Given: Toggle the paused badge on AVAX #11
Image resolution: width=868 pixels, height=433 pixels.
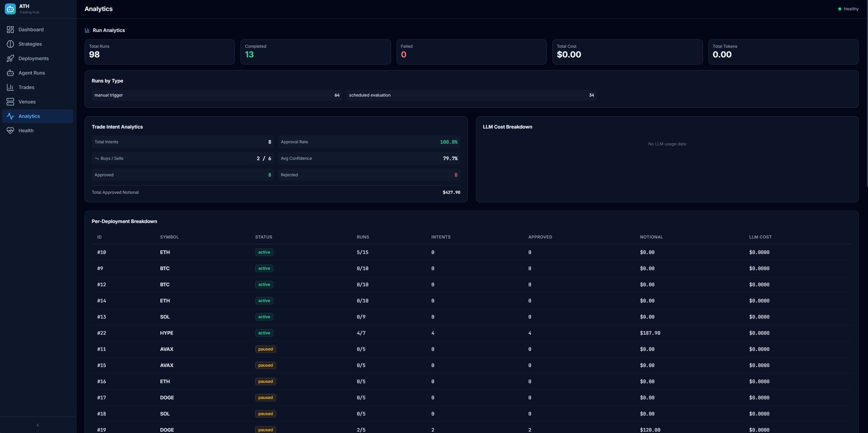Looking at the screenshot, I should pos(265,349).
